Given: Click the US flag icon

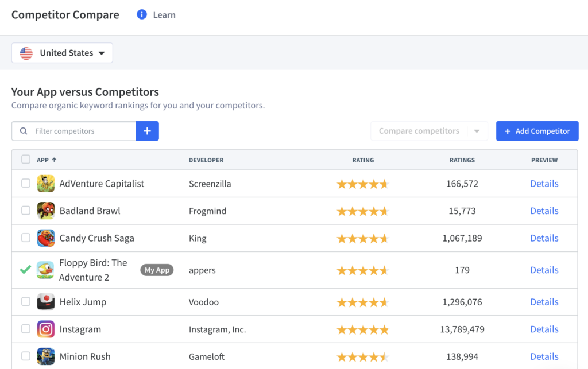Looking at the screenshot, I should 26,53.
